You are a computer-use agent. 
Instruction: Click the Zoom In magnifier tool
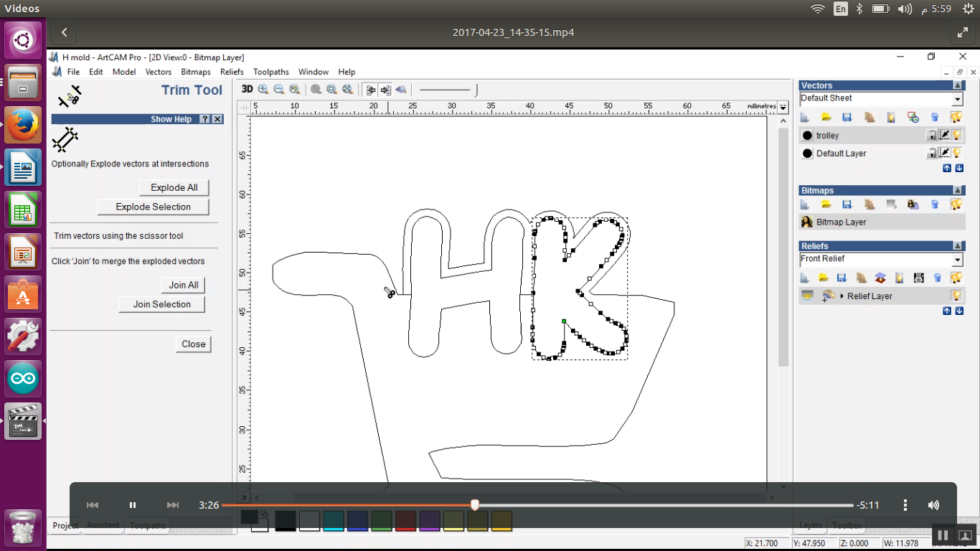(x=263, y=90)
